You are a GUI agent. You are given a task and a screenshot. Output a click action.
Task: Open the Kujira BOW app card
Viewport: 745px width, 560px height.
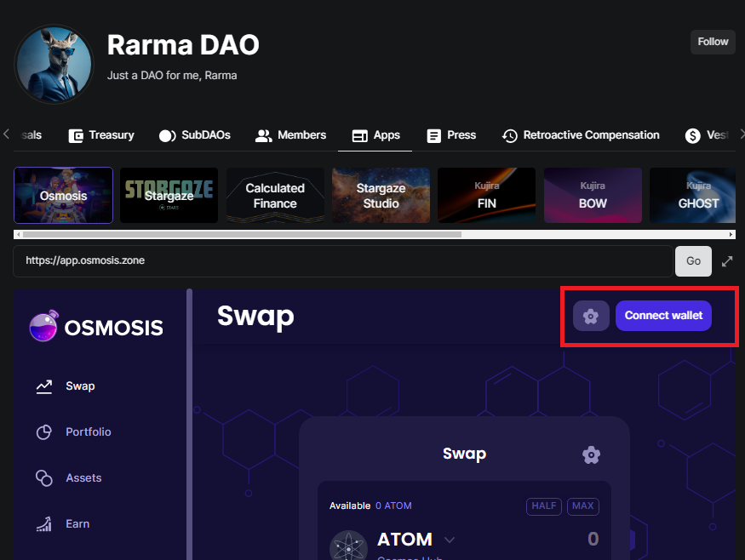(593, 195)
